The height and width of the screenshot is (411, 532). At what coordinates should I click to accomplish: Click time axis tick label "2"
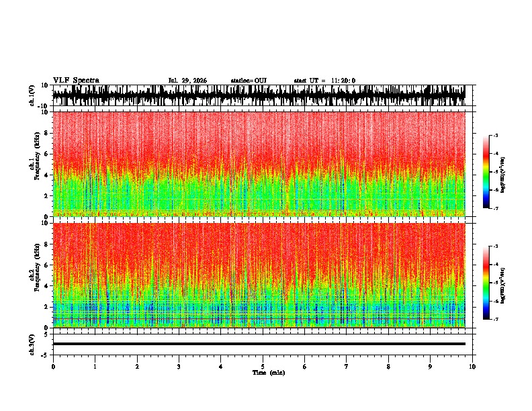[137, 367]
